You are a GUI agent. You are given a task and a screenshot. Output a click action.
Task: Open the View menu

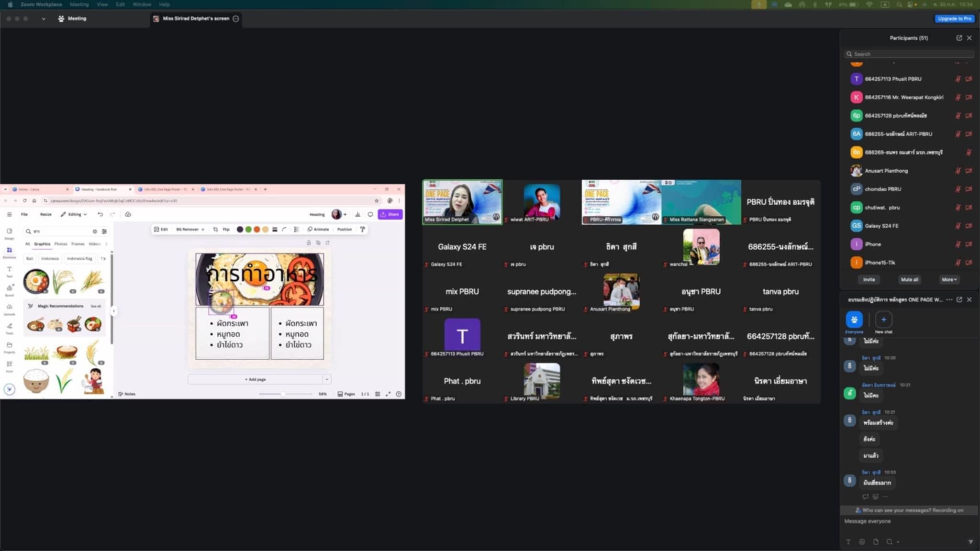click(102, 4)
